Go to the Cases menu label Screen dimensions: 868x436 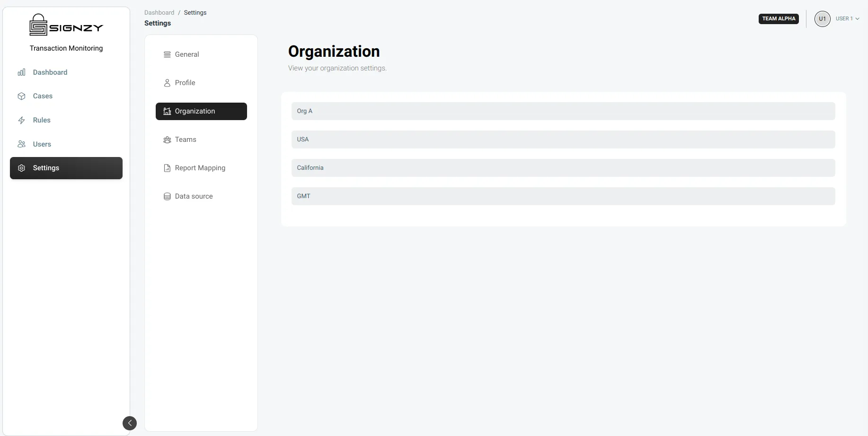[x=43, y=96]
